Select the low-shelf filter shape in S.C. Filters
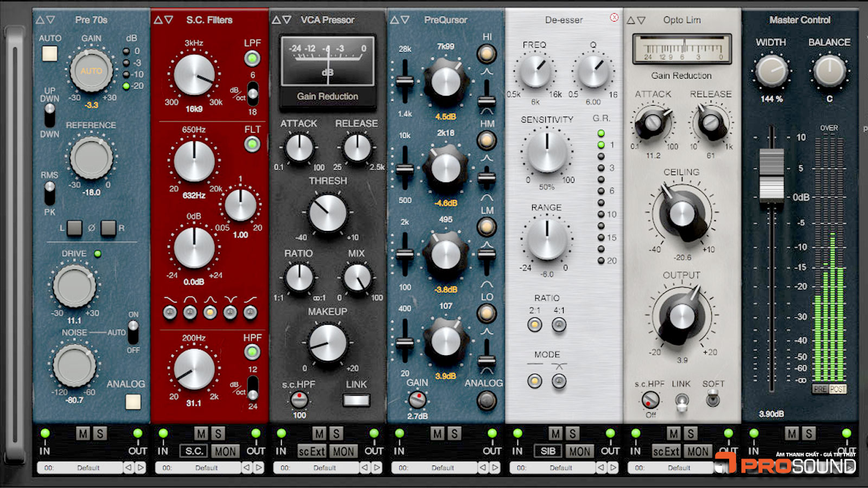Image resolution: width=868 pixels, height=488 pixels. tap(170, 312)
